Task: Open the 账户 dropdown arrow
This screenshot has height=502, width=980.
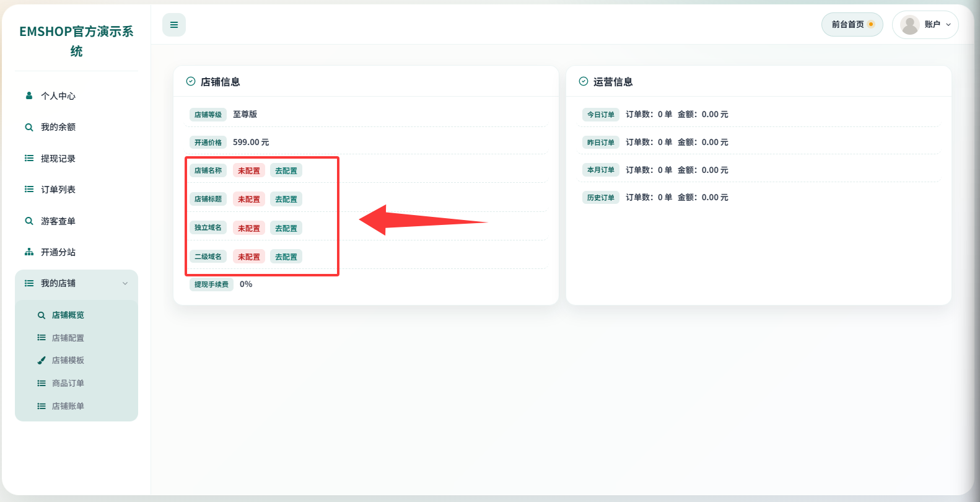Action: [x=948, y=25]
